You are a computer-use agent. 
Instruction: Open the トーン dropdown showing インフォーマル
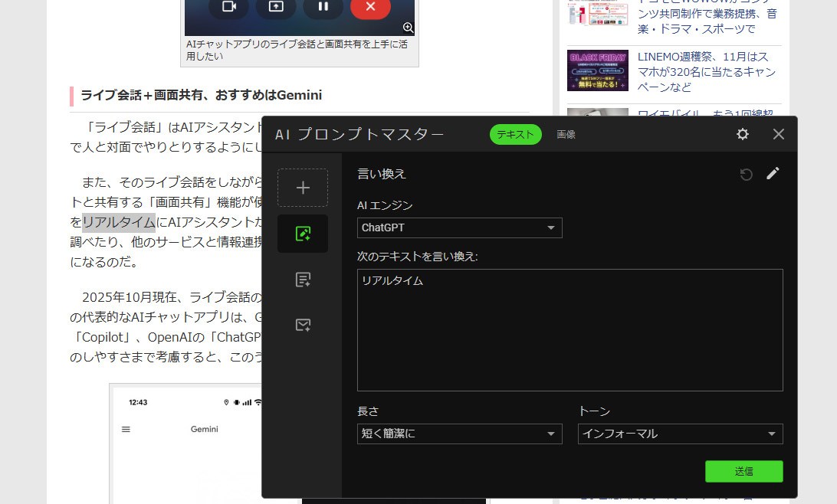click(679, 434)
